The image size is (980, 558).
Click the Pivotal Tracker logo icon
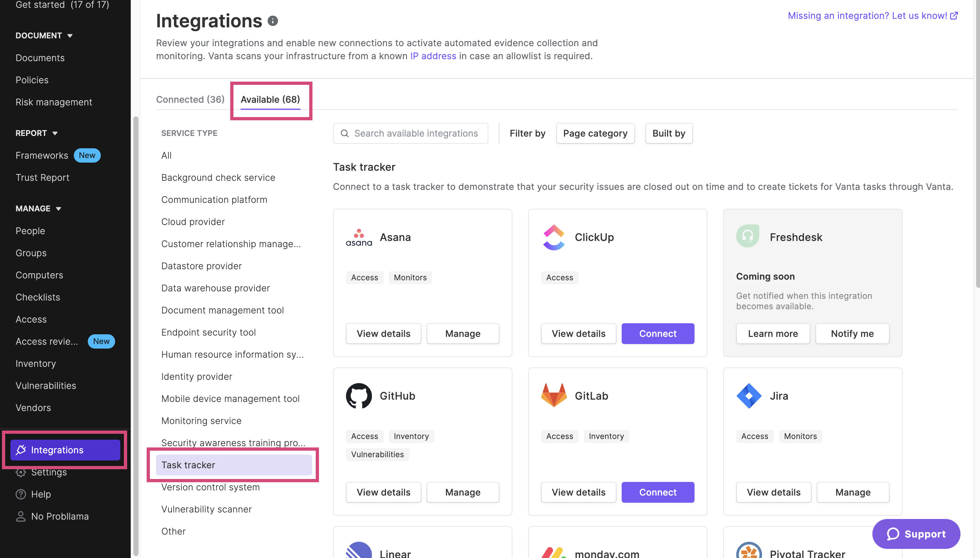coord(748,550)
